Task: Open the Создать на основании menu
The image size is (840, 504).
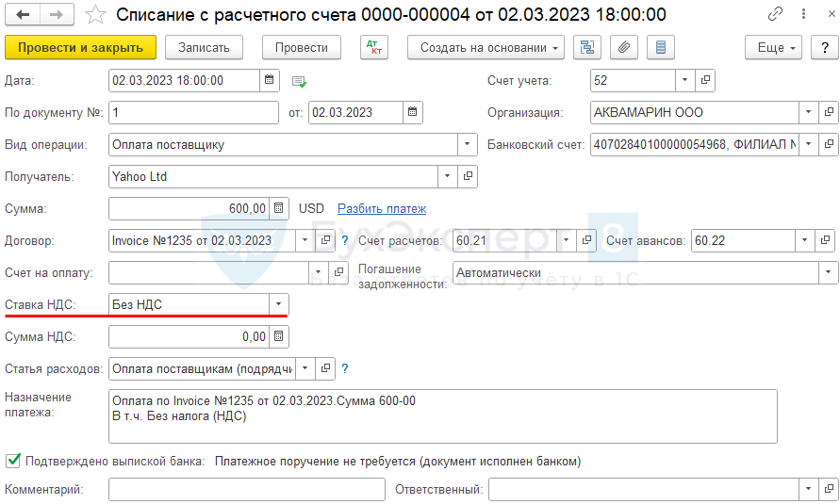Action: (486, 48)
